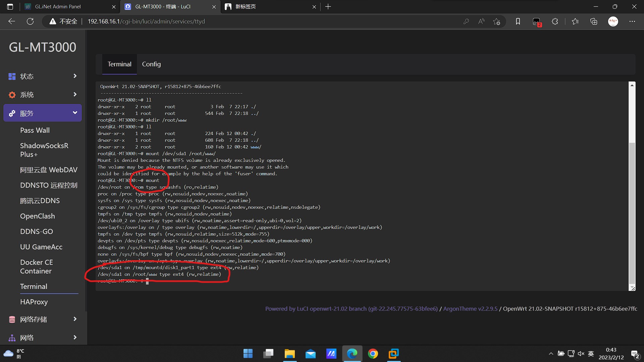Switch to the Config tab
This screenshot has width=644, height=362.
coord(151,64)
